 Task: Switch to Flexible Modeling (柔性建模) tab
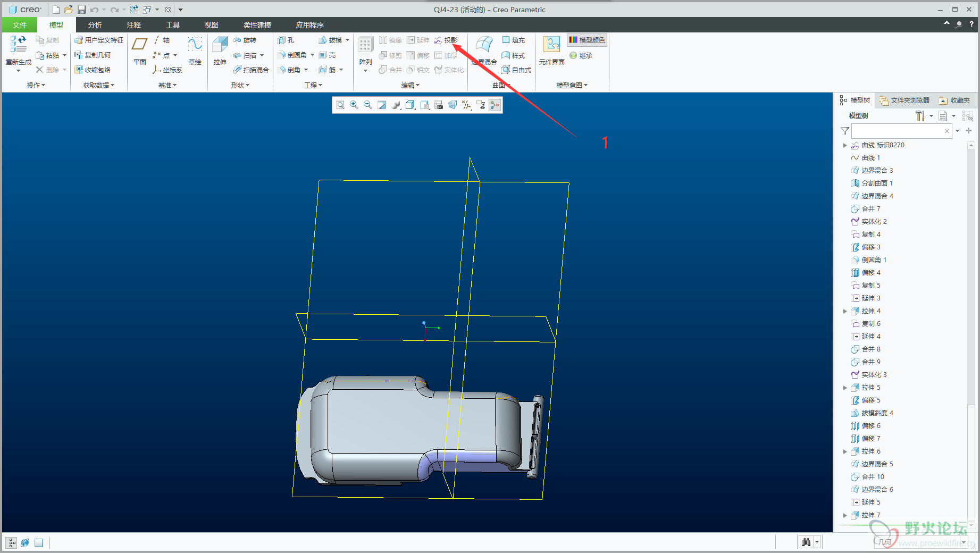point(257,25)
